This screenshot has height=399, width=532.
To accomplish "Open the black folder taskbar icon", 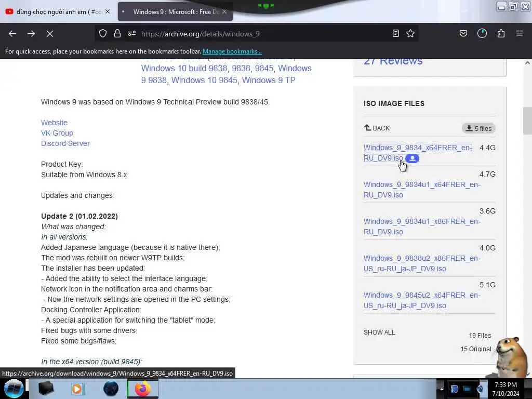I will tap(46, 389).
